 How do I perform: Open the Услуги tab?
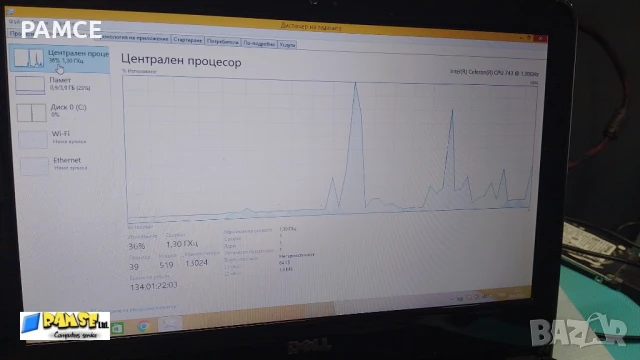point(287,44)
